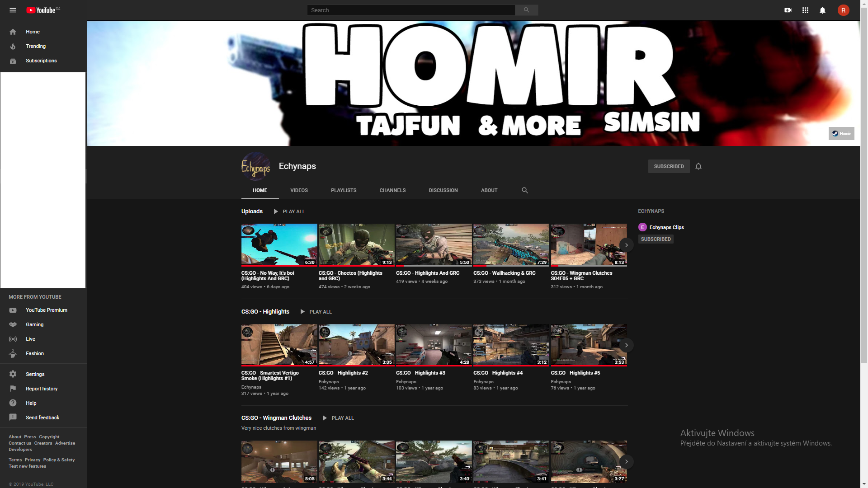Click the Echynaps Clips purple avatar
This screenshot has height=488, width=868.
pos(642,227)
